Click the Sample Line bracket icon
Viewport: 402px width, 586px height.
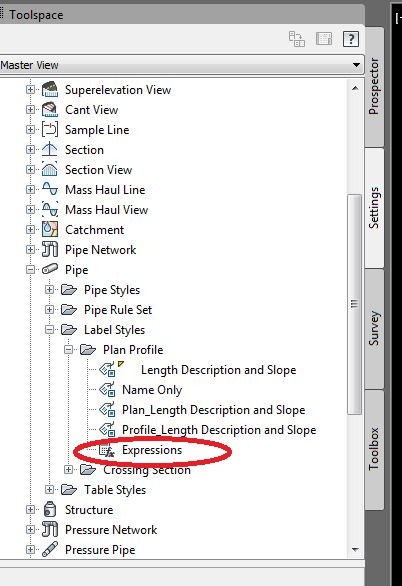pos(50,130)
